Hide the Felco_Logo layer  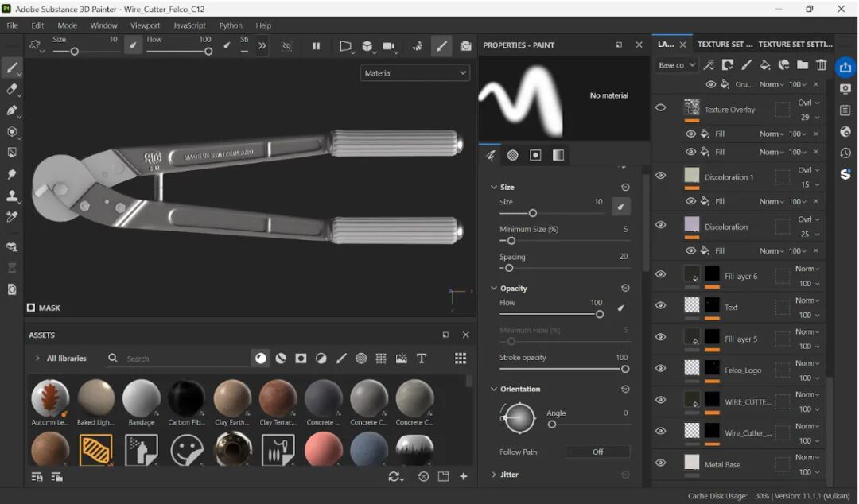point(661,368)
